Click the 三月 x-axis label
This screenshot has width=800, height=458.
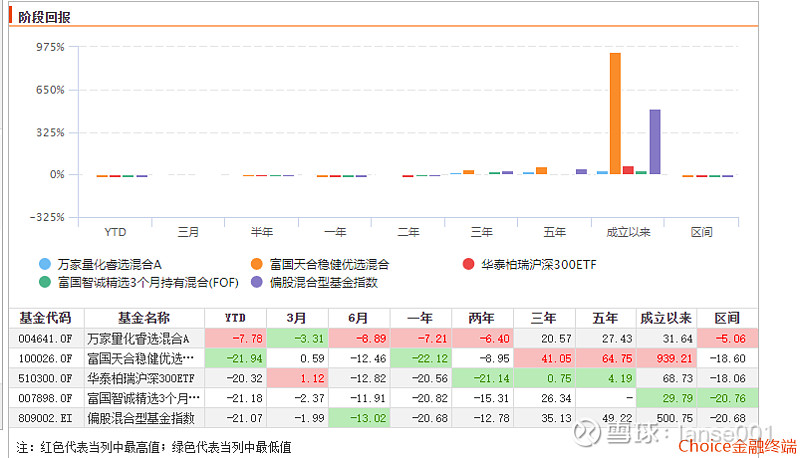tap(188, 232)
